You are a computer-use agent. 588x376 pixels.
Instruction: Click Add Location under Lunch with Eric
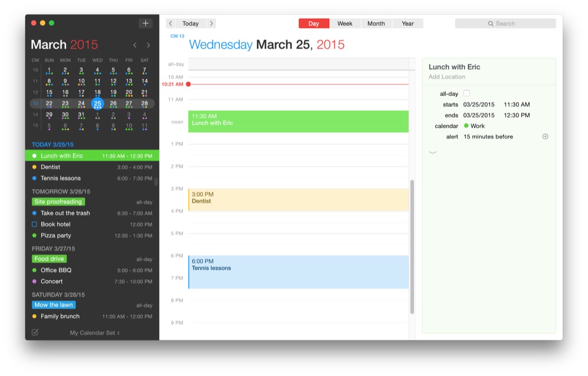[x=447, y=77]
